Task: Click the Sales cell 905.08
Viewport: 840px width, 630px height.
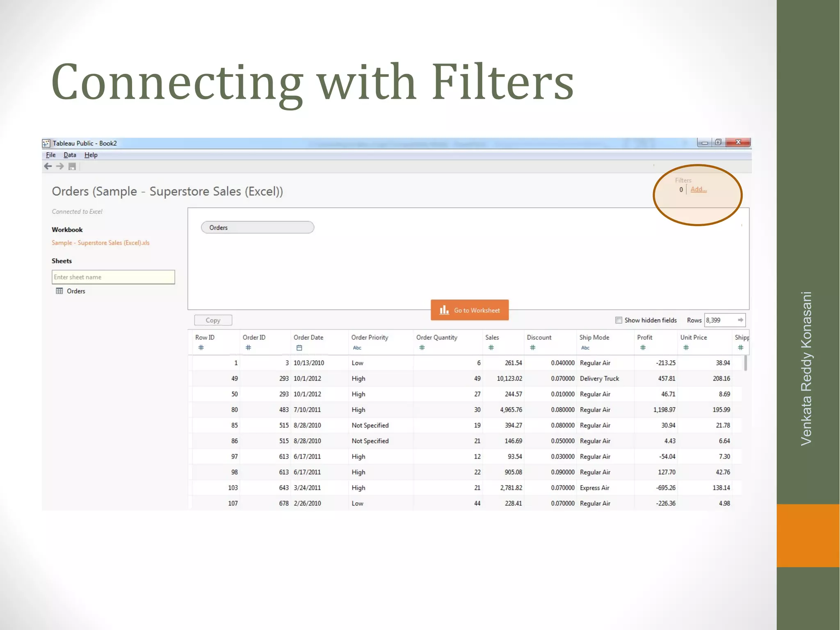Action: tap(514, 472)
